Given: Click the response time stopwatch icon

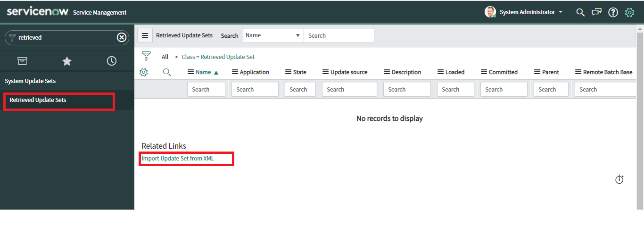Looking at the screenshot, I should 619,179.
